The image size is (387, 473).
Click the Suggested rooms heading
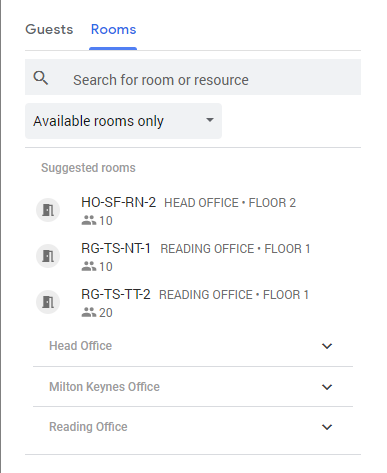tap(88, 168)
